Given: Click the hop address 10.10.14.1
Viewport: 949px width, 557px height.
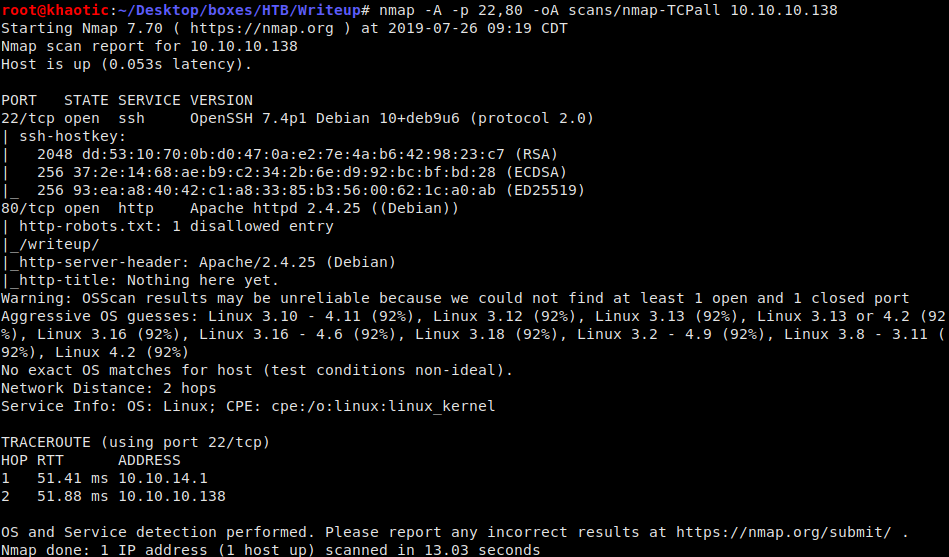Looking at the screenshot, I should [x=162, y=478].
